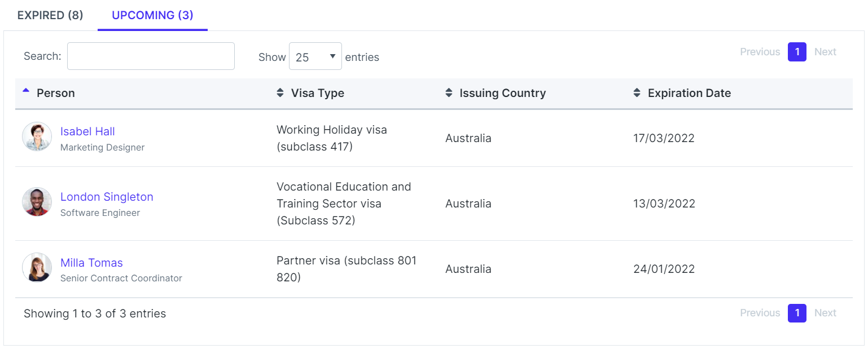This screenshot has width=868, height=349.
Task: Click Milla Tomas's profile picture
Action: (x=37, y=268)
